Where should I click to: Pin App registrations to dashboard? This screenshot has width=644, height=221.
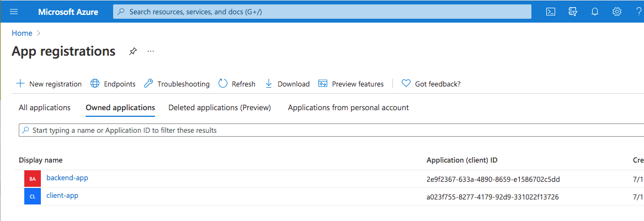132,51
